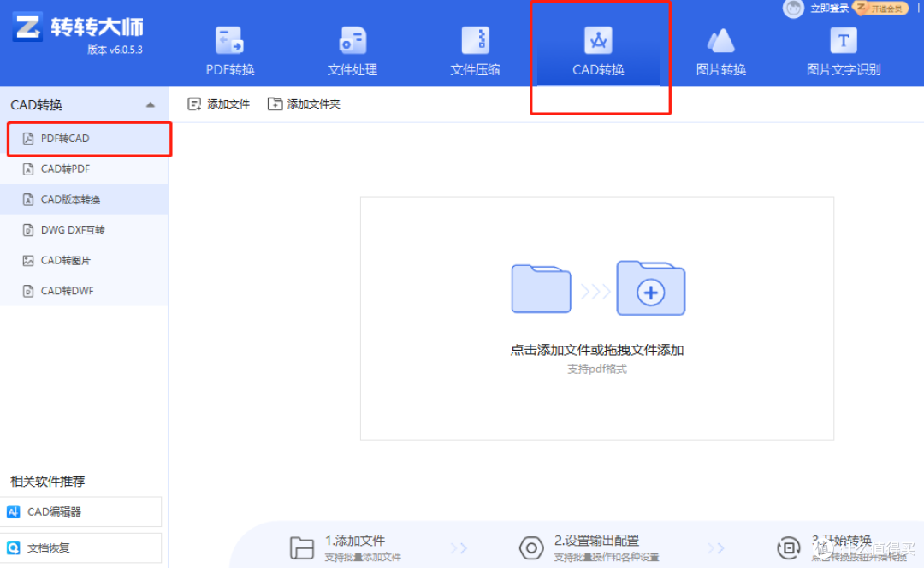Open the 图片文字识别 tab
The height and width of the screenshot is (568, 924).
[844, 52]
